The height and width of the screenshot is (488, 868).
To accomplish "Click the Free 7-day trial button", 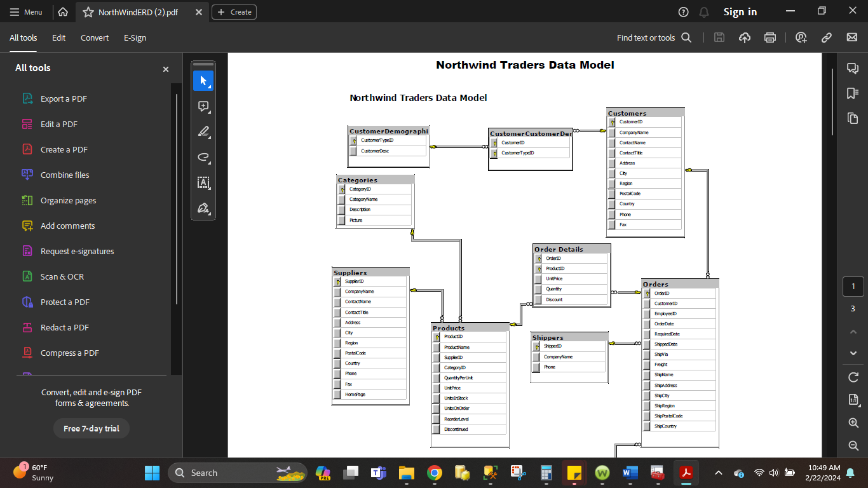I will (x=92, y=428).
